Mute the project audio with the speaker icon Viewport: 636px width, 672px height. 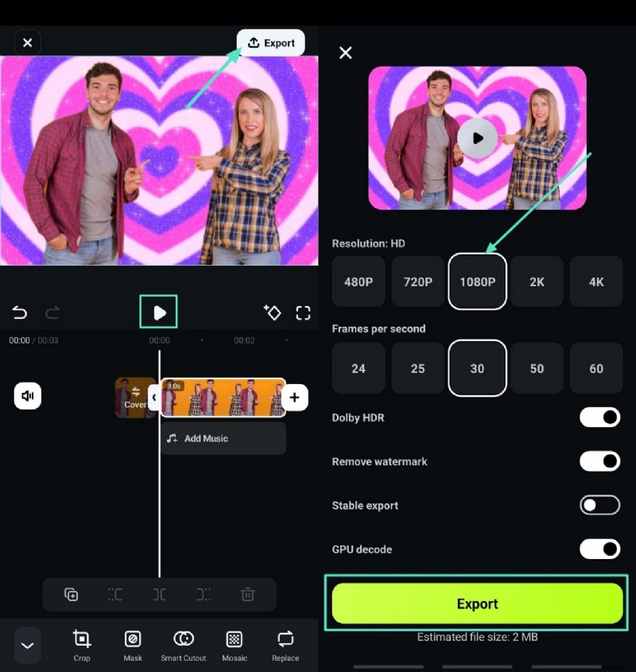coord(28,395)
